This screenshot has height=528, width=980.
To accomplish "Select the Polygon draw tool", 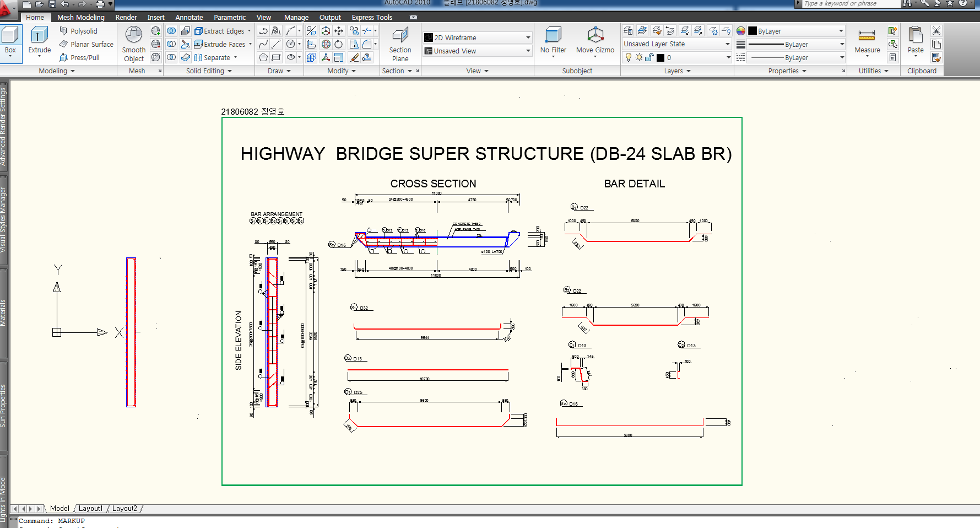I will (263, 57).
